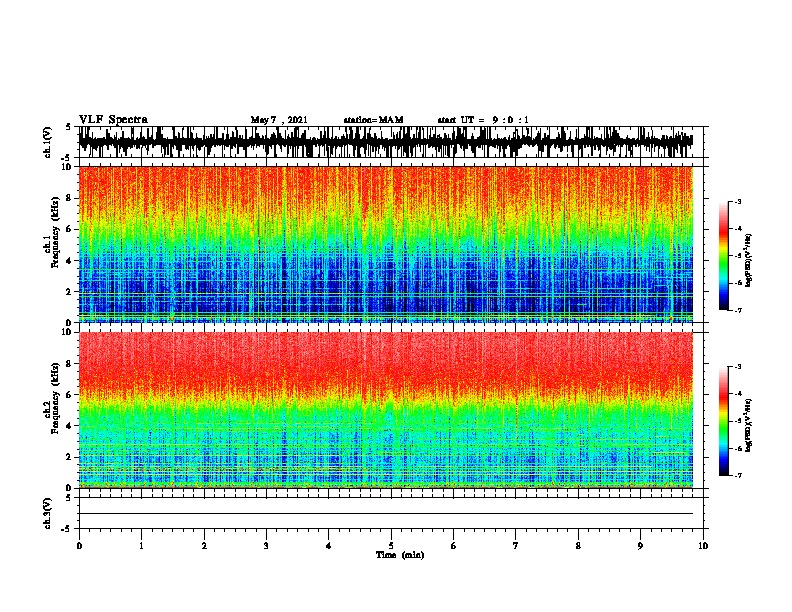The image size is (792, 612).
Task: Click time axis tick label "7"
Action: [516, 546]
